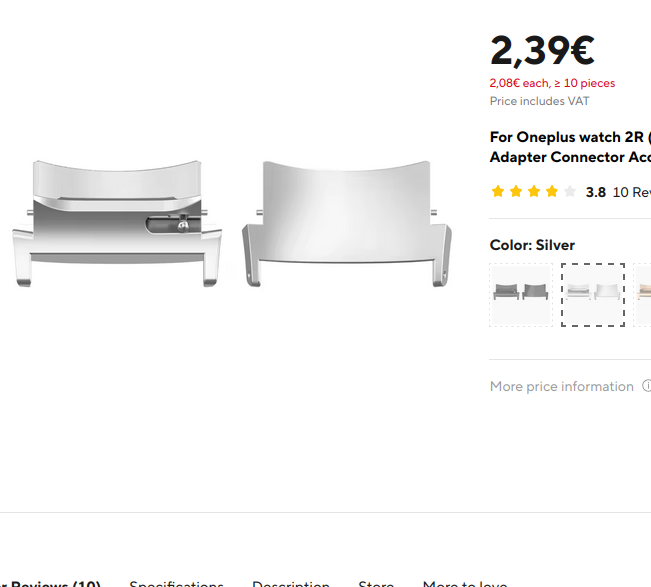Go to the More to love tab
Screen dimensions: 651x587
(465, 584)
